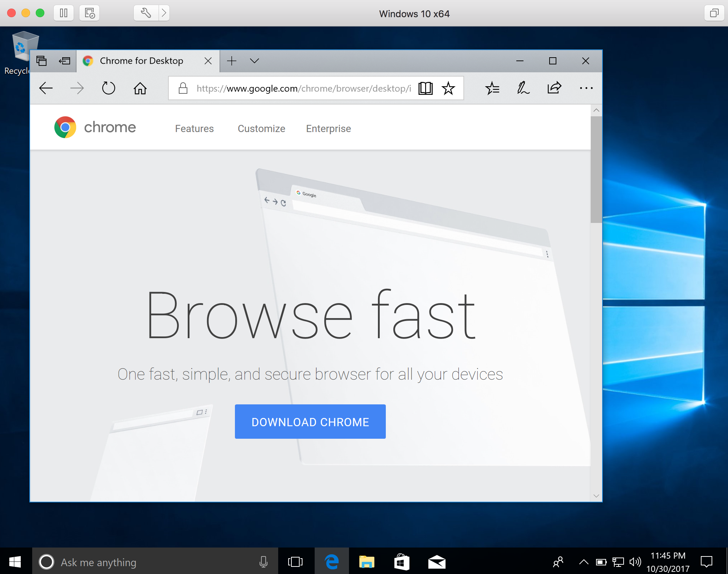This screenshot has height=574, width=728.
Task: View site info via lock icon
Action: coord(183,88)
